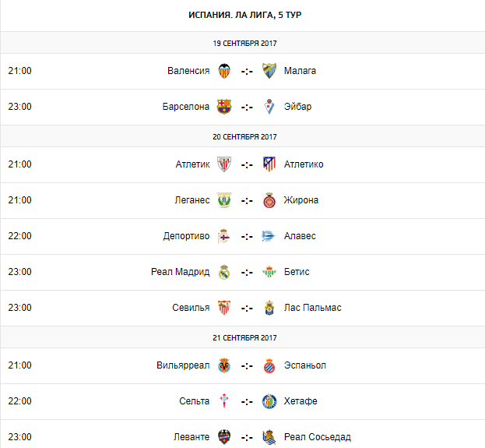Click the Betis club crest
485x448 pixels.
pos(269,272)
